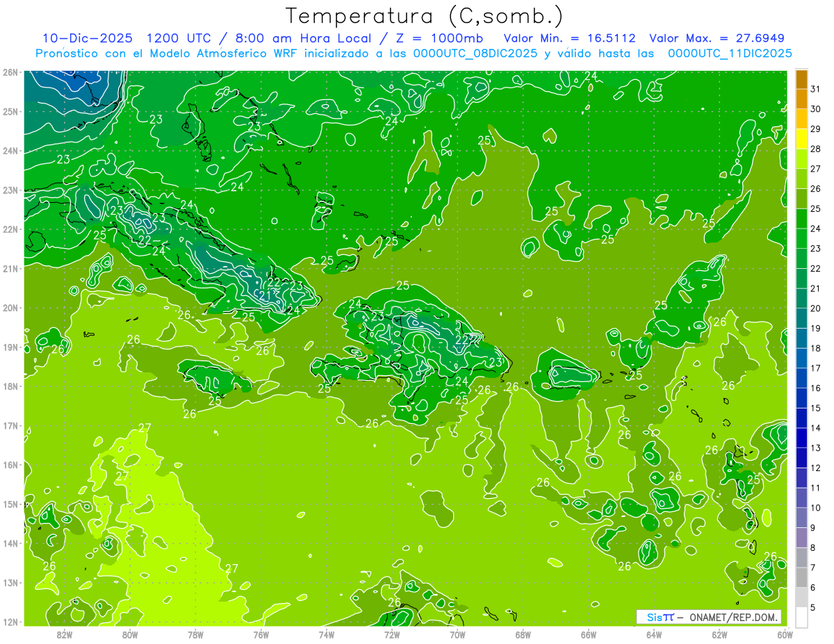Viewport: 834px width, 644px height.
Task: Click the title "Temperatura (C,somb.)"
Action: pyautogui.click(x=424, y=17)
